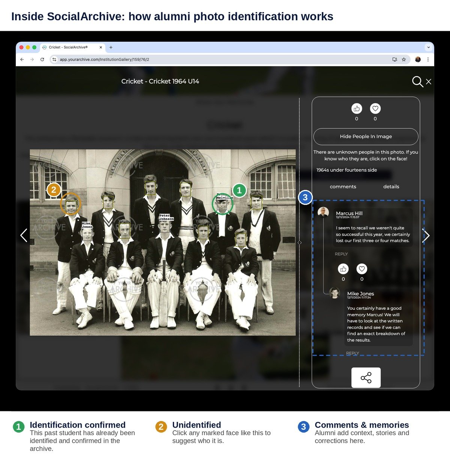This screenshot has height=476, width=450.
Task: Click timestamp 12/11/2024 11:15:57
Action: tap(348, 217)
